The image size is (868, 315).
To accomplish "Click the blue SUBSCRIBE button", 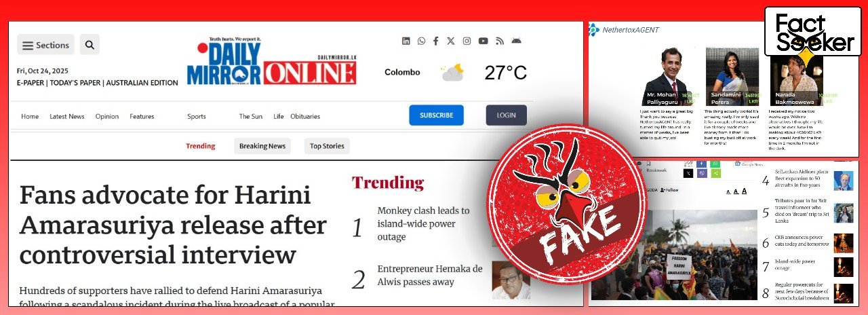I will click(x=436, y=115).
